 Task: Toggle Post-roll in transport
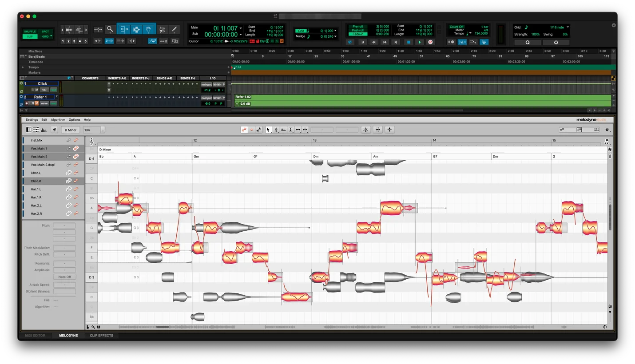coord(358,30)
